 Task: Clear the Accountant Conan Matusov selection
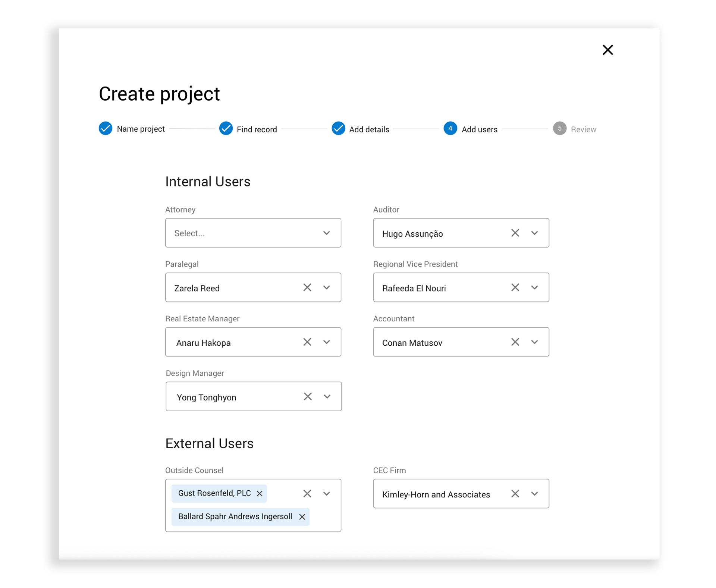tap(515, 342)
